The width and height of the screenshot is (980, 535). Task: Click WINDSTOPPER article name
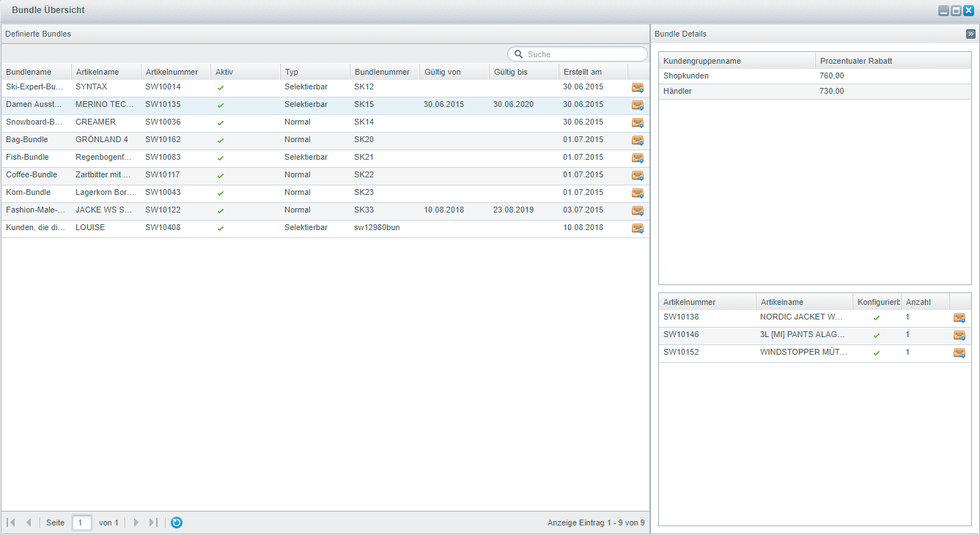click(x=803, y=352)
